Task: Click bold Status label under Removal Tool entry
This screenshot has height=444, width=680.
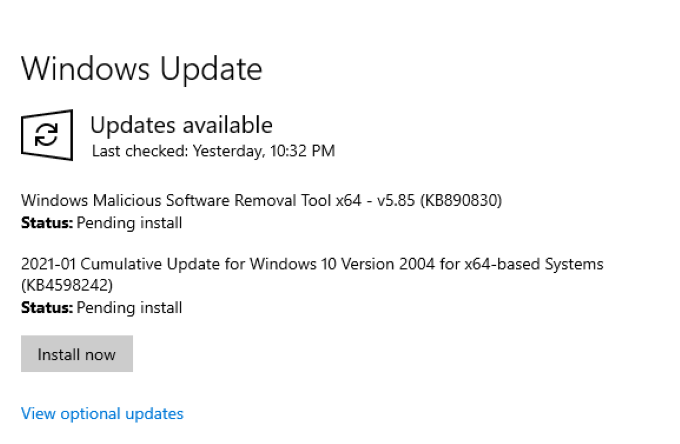Action: coord(47,223)
